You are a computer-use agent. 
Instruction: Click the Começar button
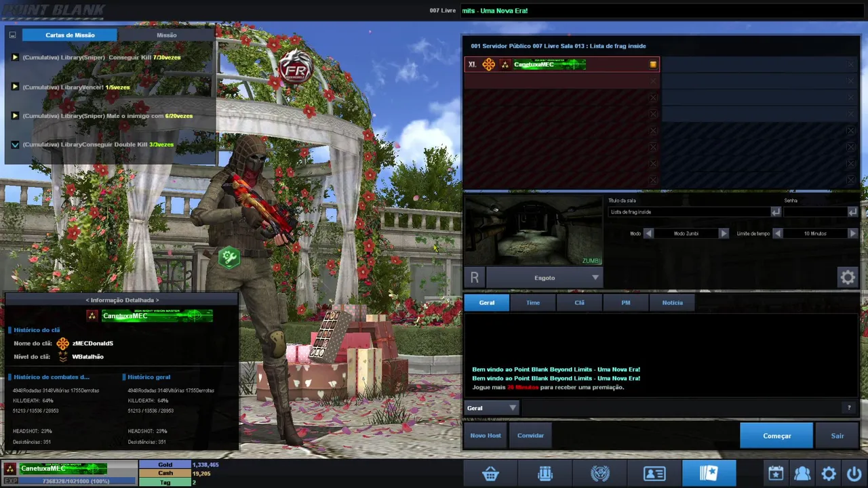(776, 436)
